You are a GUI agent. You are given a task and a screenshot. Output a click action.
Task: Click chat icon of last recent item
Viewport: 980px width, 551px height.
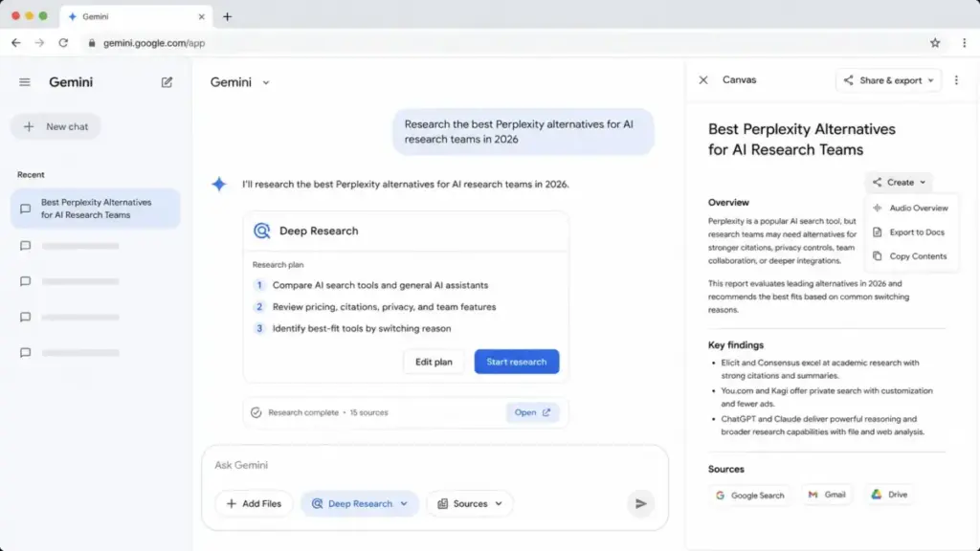[25, 353]
